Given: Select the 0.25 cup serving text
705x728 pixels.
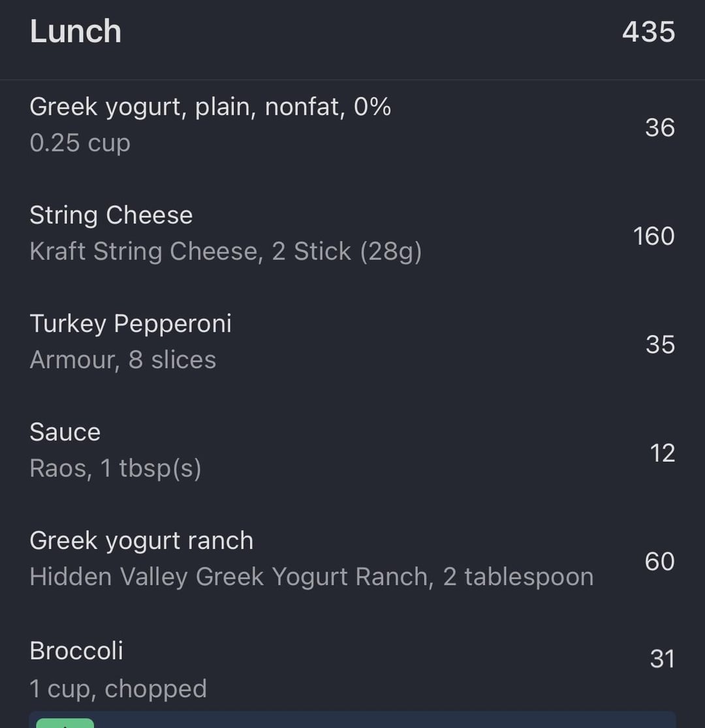Looking at the screenshot, I should click(x=80, y=143).
